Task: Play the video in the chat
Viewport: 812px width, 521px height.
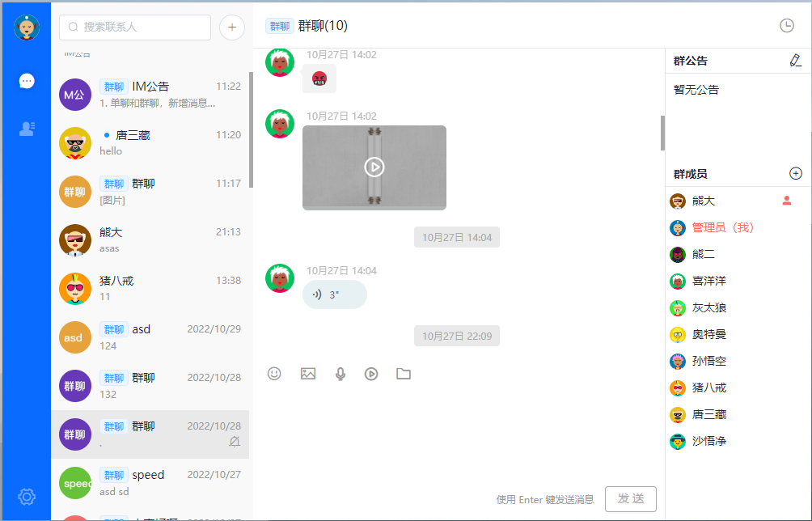Action: [x=374, y=167]
